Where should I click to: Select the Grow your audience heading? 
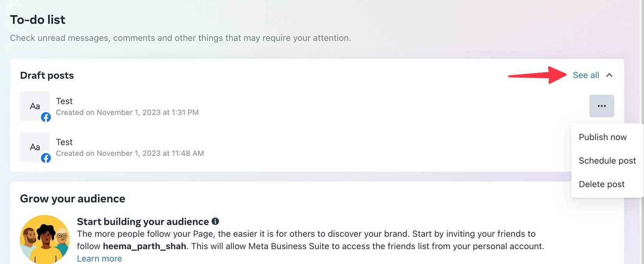point(72,198)
